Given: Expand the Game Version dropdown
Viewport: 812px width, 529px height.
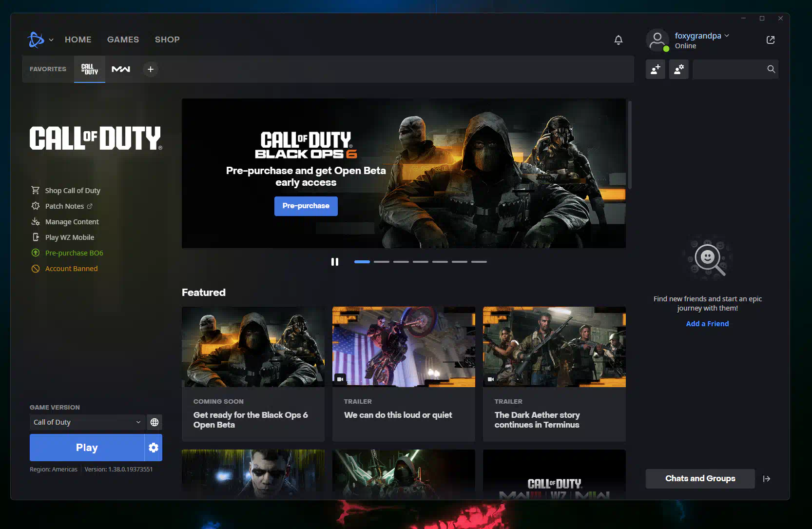Looking at the screenshot, I should point(87,422).
